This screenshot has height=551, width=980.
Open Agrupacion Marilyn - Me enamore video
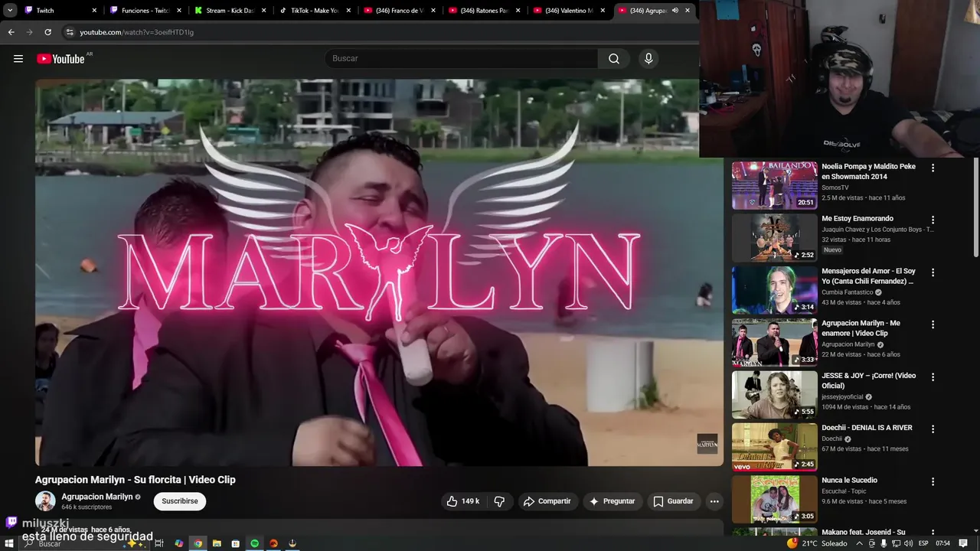coord(861,328)
